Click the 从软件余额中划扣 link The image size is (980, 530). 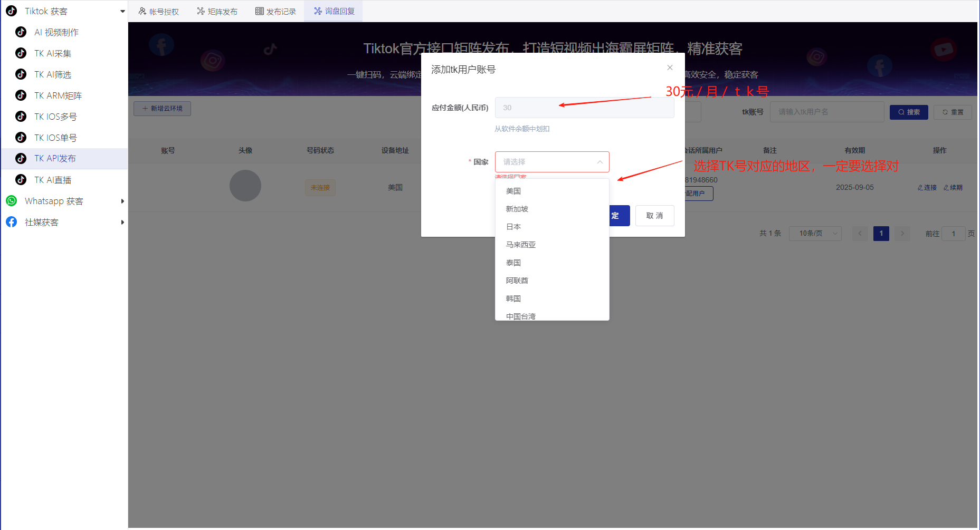tap(521, 128)
